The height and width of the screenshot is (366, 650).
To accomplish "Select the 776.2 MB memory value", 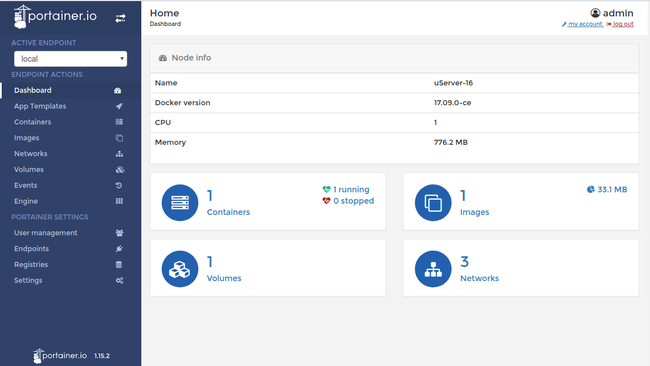I will (451, 142).
